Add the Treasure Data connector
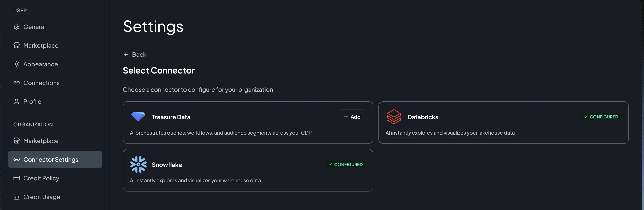The width and height of the screenshot is (644, 210). point(352,117)
